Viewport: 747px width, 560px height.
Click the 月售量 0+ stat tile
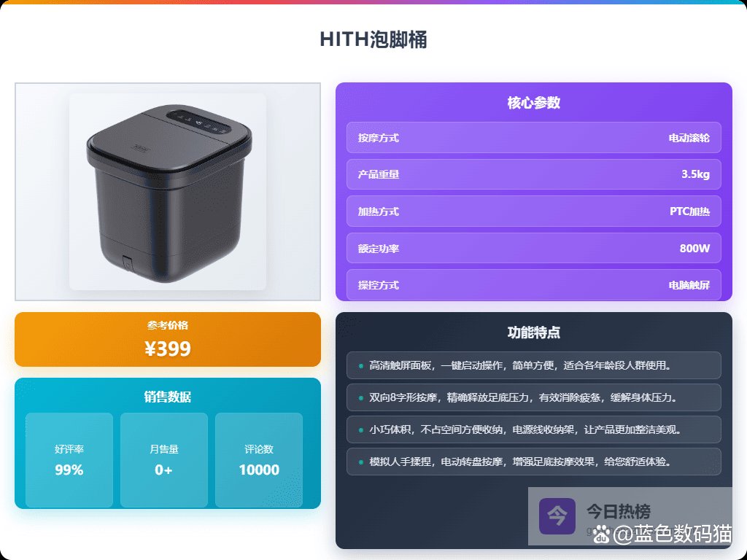[164, 460]
